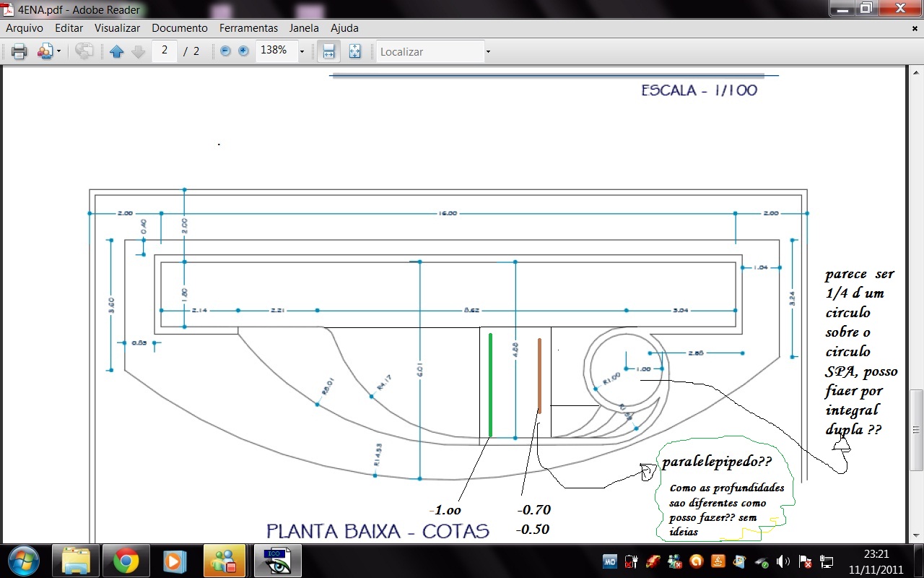Viewport: 924px width, 578px height.
Task: Open Google Chrome from the taskbar
Action: [126, 561]
